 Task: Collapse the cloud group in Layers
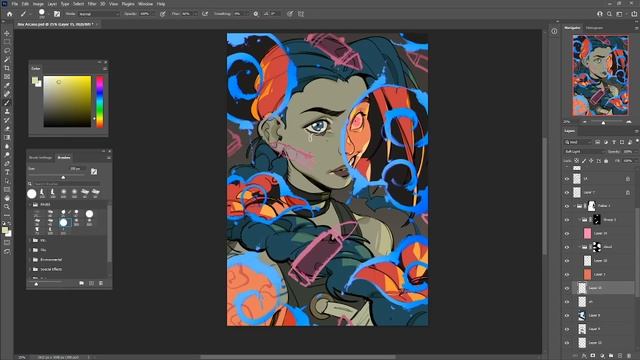(x=580, y=247)
